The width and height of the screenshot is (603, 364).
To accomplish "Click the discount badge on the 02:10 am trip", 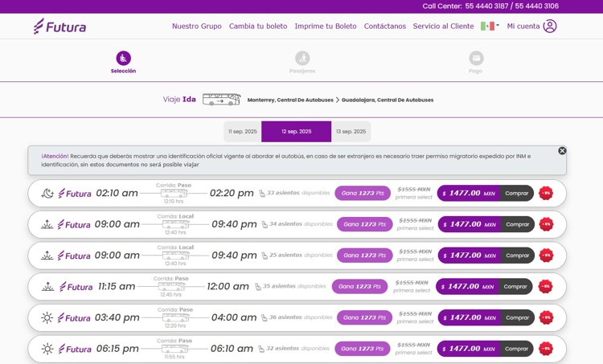I will 546,194.
